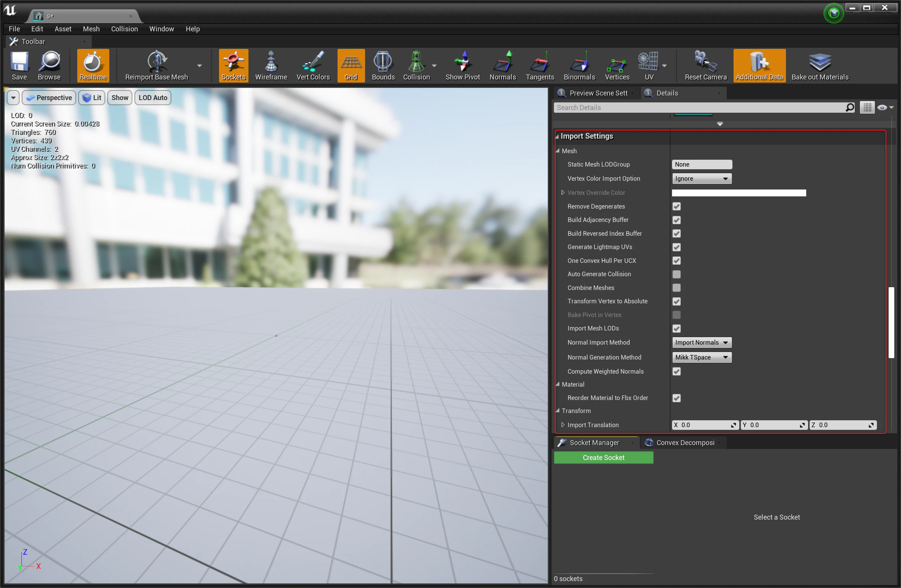The height and width of the screenshot is (588, 901).
Task: Check the Combine Meshes checkbox
Action: pos(677,288)
